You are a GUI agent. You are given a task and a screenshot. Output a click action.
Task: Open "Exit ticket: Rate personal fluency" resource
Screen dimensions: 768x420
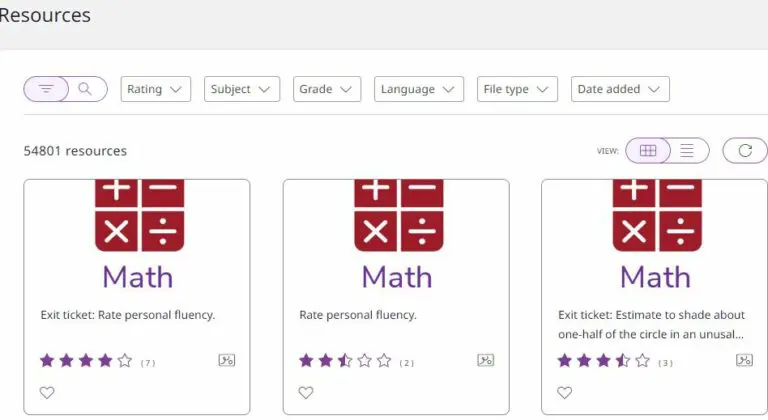coord(128,315)
